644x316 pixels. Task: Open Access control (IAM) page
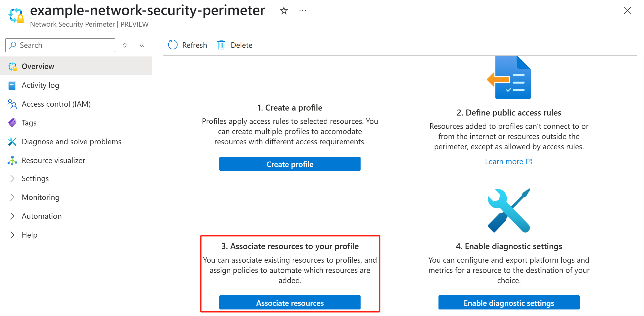pyautogui.click(x=76, y=104)
